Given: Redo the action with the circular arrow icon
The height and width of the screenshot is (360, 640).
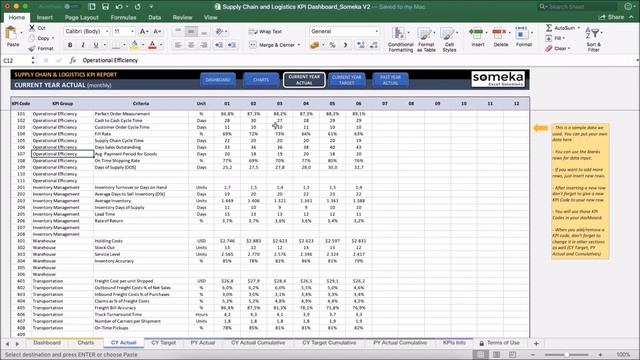Looking at the screenshot, I should pos(138,7).
